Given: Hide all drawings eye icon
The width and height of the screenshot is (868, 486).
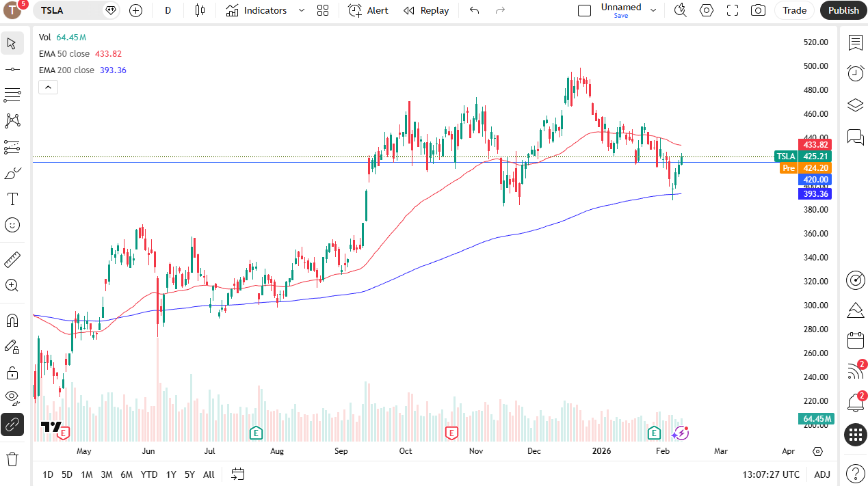Looking at the screenshot, I should click(x=12, y=399).
